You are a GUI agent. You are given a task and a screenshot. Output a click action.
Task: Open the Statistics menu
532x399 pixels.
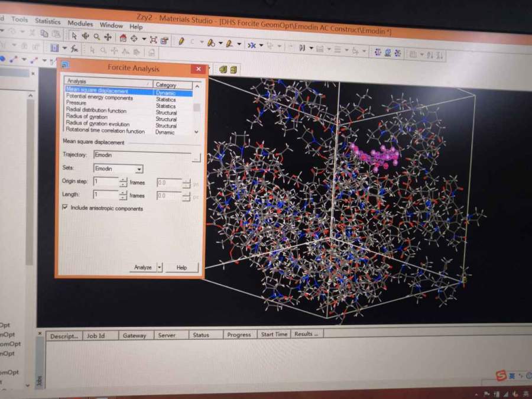click(47, 21)
